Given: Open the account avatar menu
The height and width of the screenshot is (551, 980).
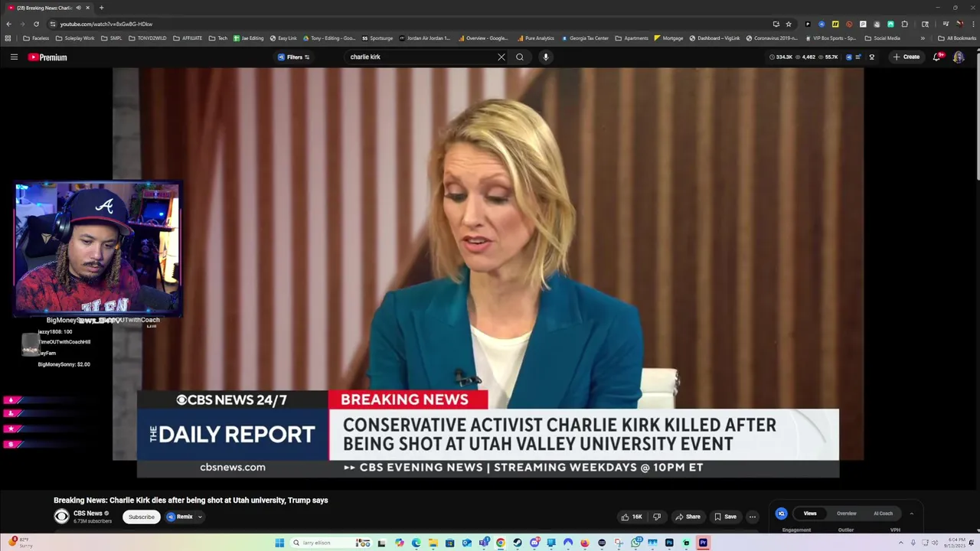Looking at the screenshot, I should [959, 57].
